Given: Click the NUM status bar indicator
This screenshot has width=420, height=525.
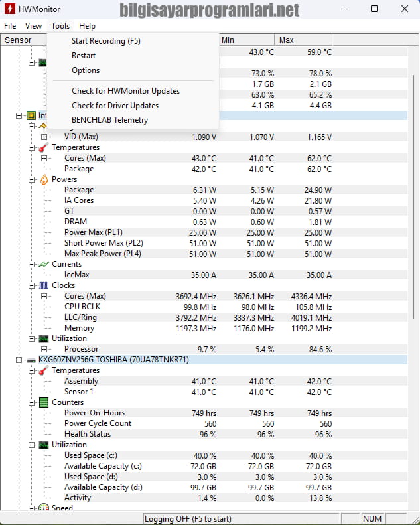Looking at the screenshot, I should [x=372, y=519].
